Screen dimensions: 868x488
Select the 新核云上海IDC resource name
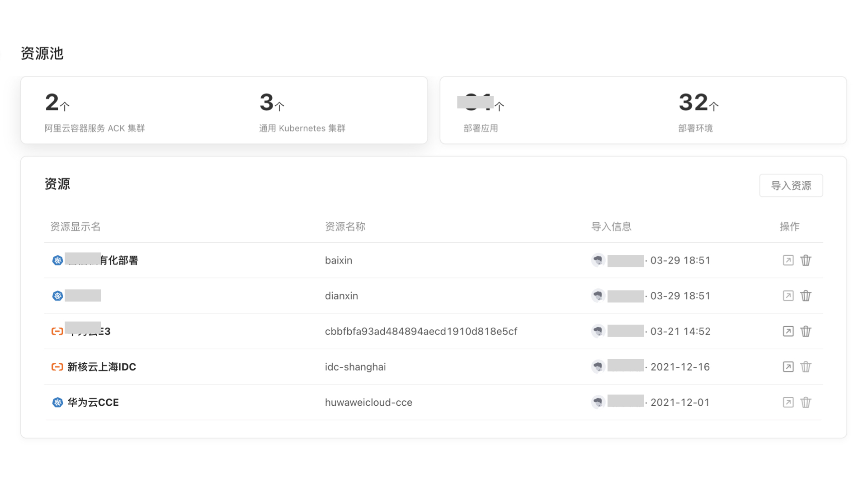[x=102, y=367]
